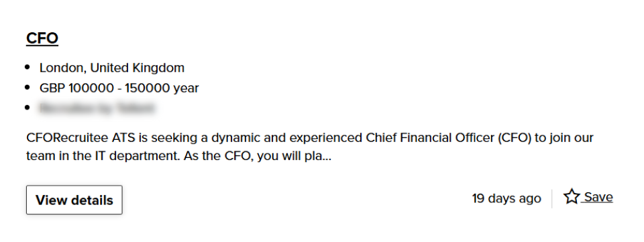Image resolution: width=644 pixels, height=242 pixels.
Task: Click the bullet before the blurred company
Action: point(28,108)
